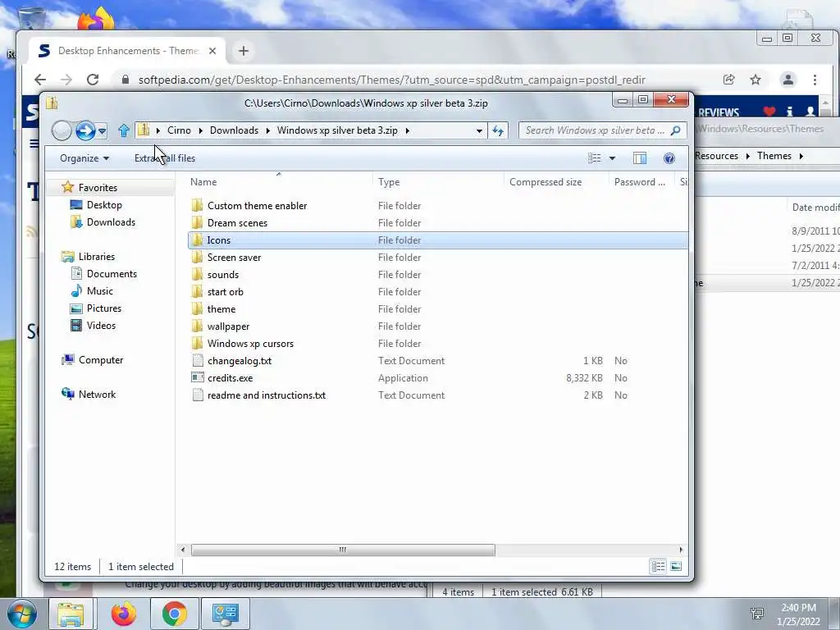Select Libraries in the navigation pane

(x=97, y=256)
